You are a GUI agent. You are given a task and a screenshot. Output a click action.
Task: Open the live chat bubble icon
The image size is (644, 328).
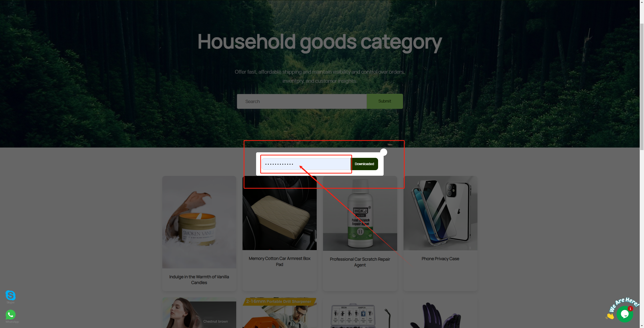625,314
